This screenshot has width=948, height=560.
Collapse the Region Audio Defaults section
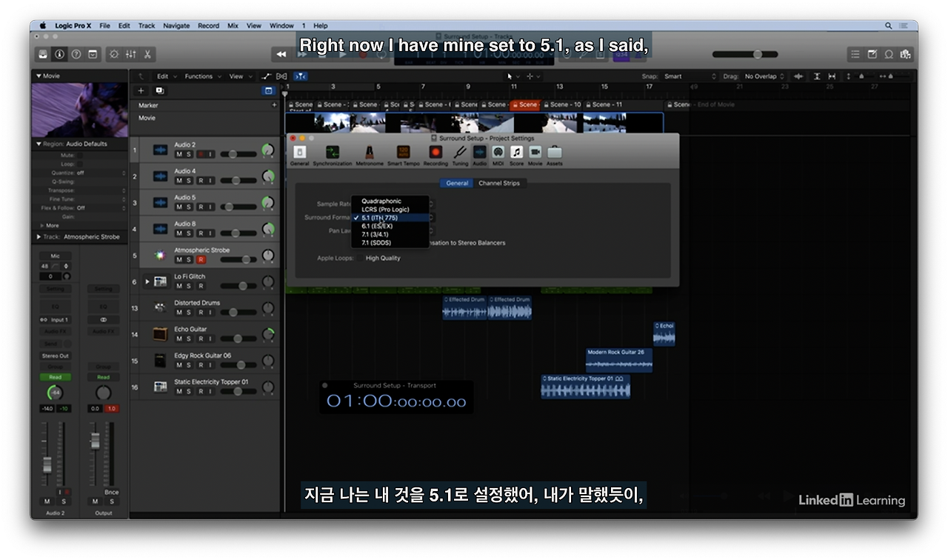click(39, 144)
